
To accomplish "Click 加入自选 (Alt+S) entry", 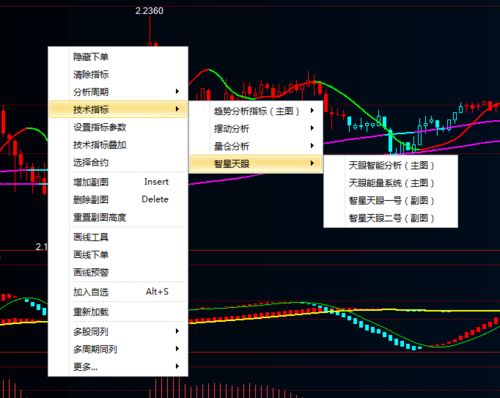I will [x=118, y=292].
